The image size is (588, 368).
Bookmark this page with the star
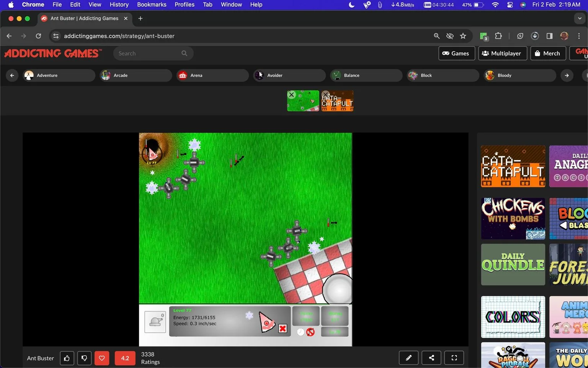[x=463, y=36]
